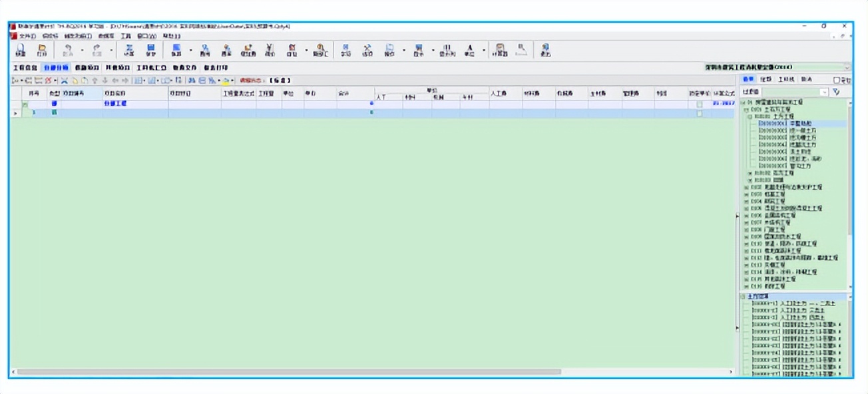Open the 文件 menu
Screen dimensions: 868x394
coord(27,35)
